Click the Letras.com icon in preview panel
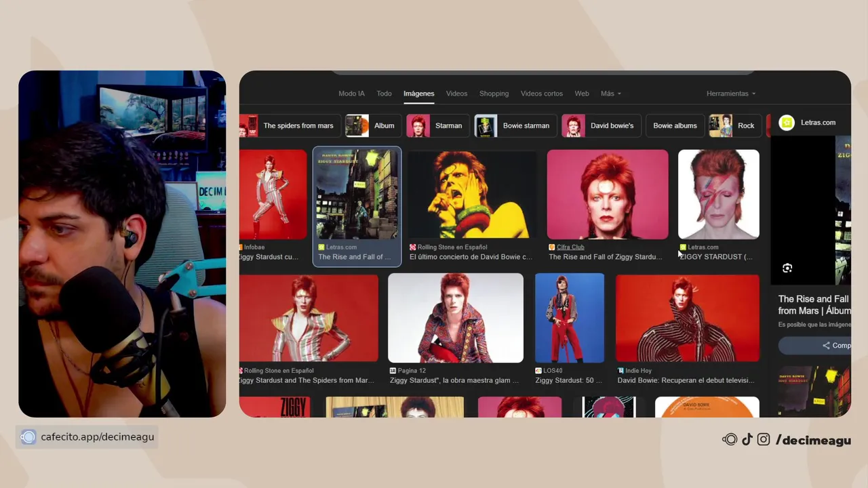This screenshot has width=868, height=488. click(x=787, y=123)
